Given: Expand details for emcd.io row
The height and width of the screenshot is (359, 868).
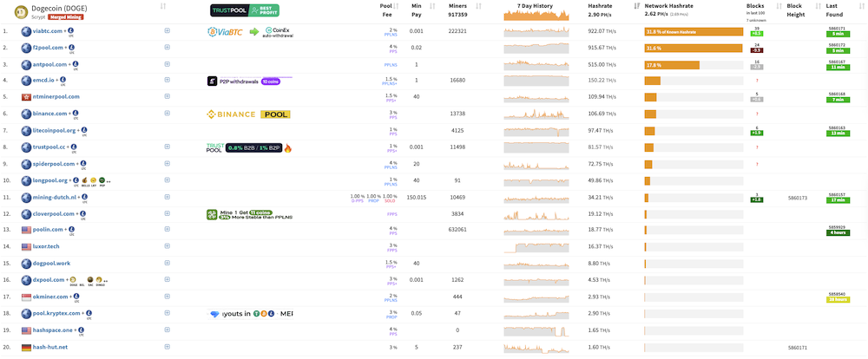Looking at the screenshot, I should tap(167, 80).
